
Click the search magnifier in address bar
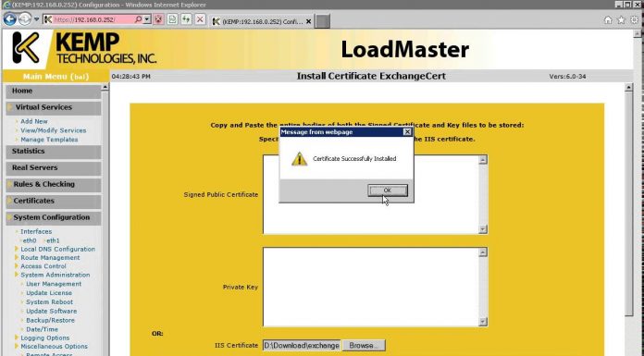click(139, 19)
